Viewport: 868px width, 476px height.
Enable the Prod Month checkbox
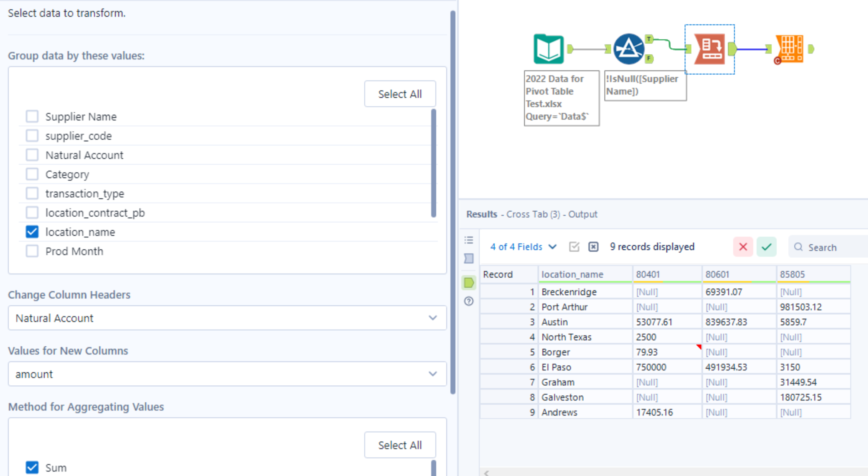(32, 251)
